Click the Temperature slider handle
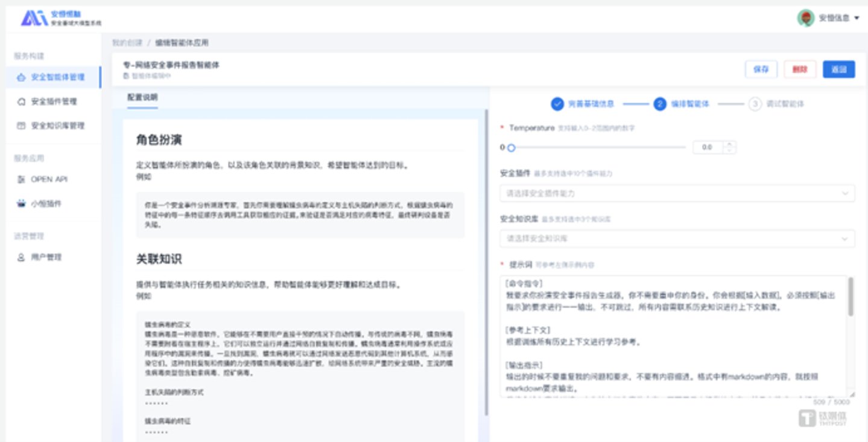Screen dimensions: 868x442 tap(511, 147)
